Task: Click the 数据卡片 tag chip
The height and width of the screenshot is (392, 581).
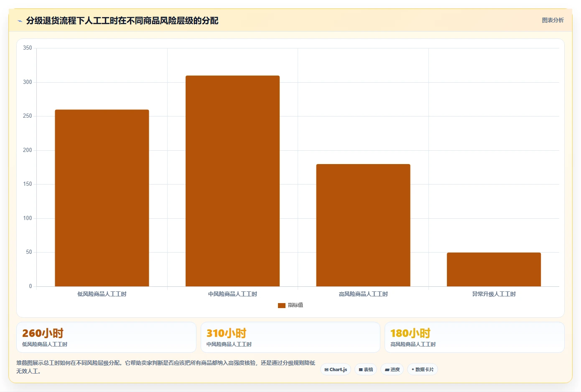Action: (423, 369)
